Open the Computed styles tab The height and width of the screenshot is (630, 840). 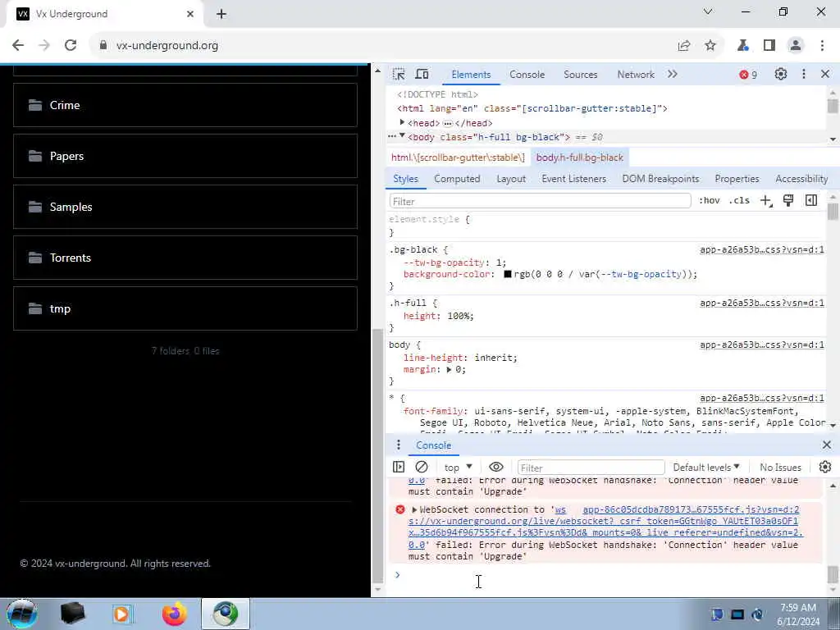(x=457, y=179)
